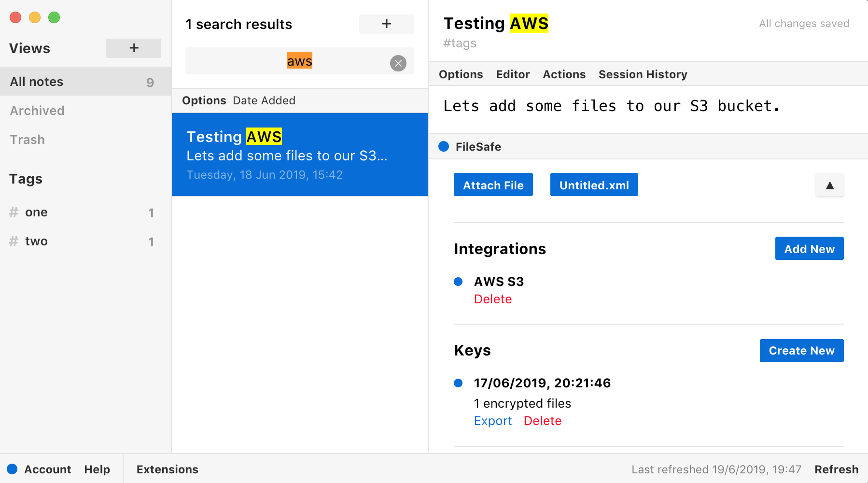868x483 pixels.
Task: Select the key dated 17/06/2019 bullet
Action: [x=458, y=383]
